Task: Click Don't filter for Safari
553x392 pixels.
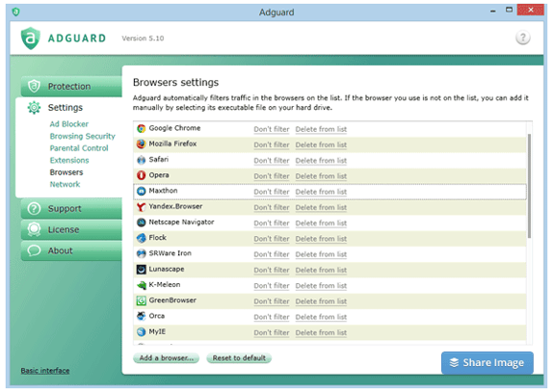Action: coord(272,161)
